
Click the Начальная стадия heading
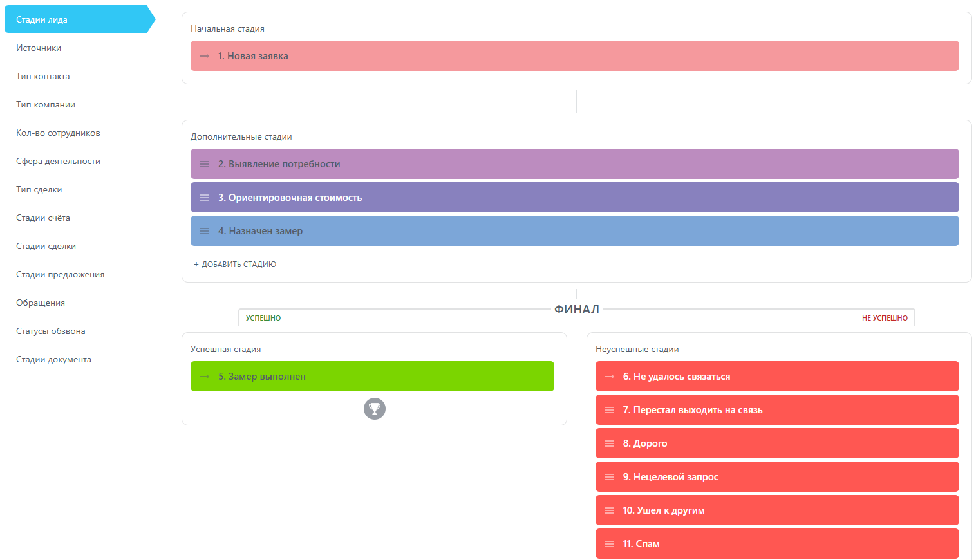[x=227, y=28]
